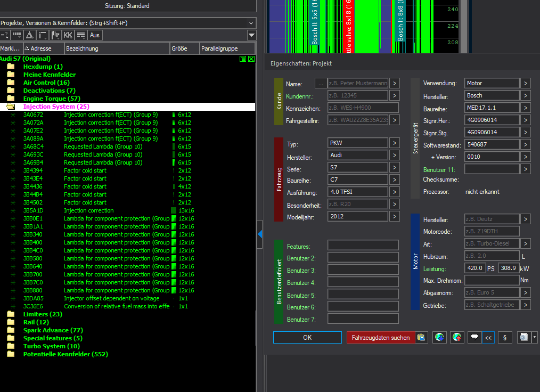
Task: Click the Fahrzeugdaten suchen button
Action: pyautogui.click(x=381, y=337)
